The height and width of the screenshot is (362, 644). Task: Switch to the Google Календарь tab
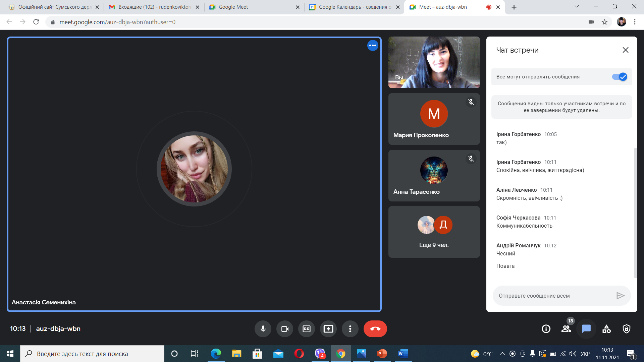click(x=354, y=7)
